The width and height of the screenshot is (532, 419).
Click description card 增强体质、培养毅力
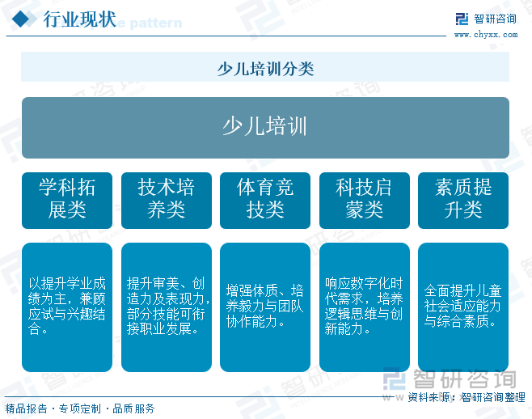coord(265,307)
